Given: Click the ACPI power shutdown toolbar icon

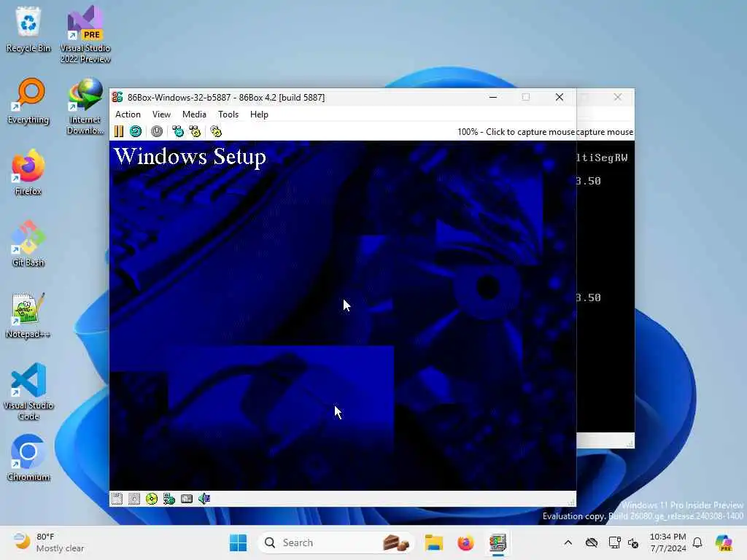Looking at the screenshot, I should point(157,131).
